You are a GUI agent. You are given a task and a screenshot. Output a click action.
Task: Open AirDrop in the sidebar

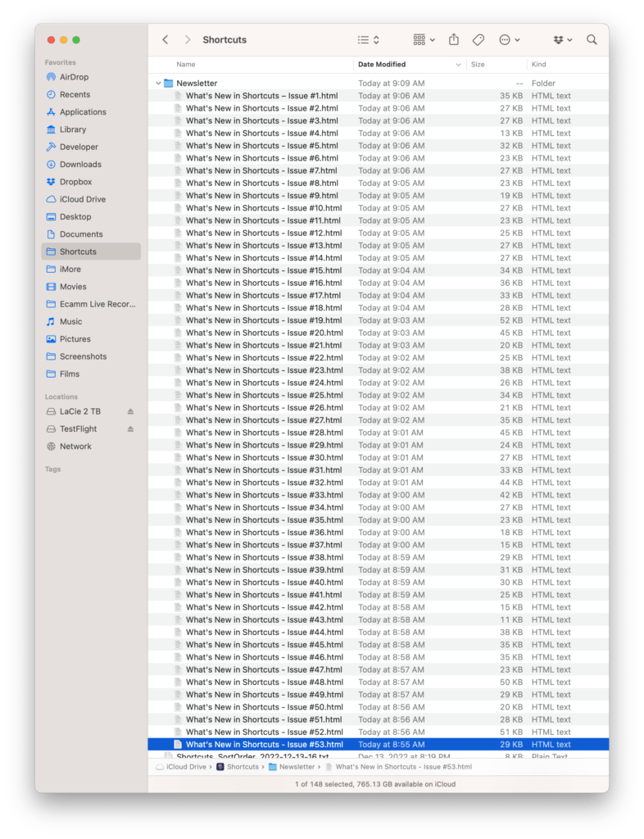click(91, 77)
